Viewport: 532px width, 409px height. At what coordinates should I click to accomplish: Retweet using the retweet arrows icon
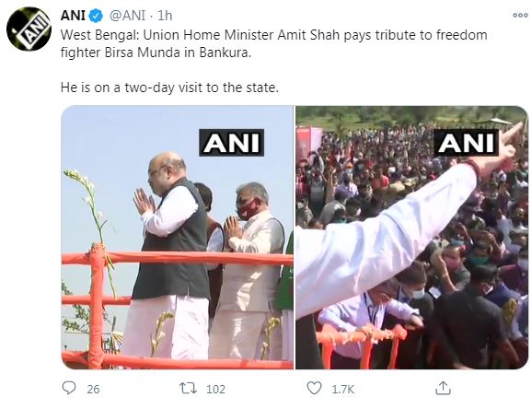[x=188, y=388]
